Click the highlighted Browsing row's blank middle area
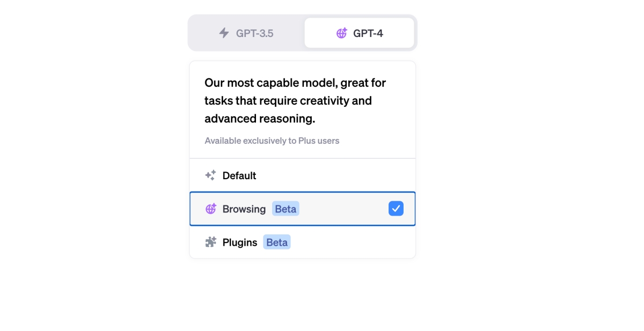The width and height of the screenshot is (644, 331). [343, 209]
